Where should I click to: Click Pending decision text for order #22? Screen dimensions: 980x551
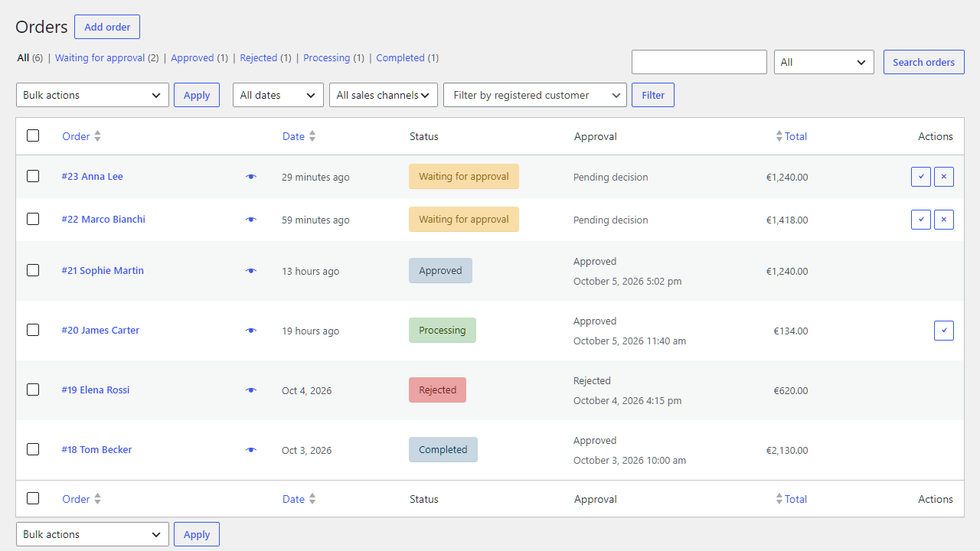point(611,220)
